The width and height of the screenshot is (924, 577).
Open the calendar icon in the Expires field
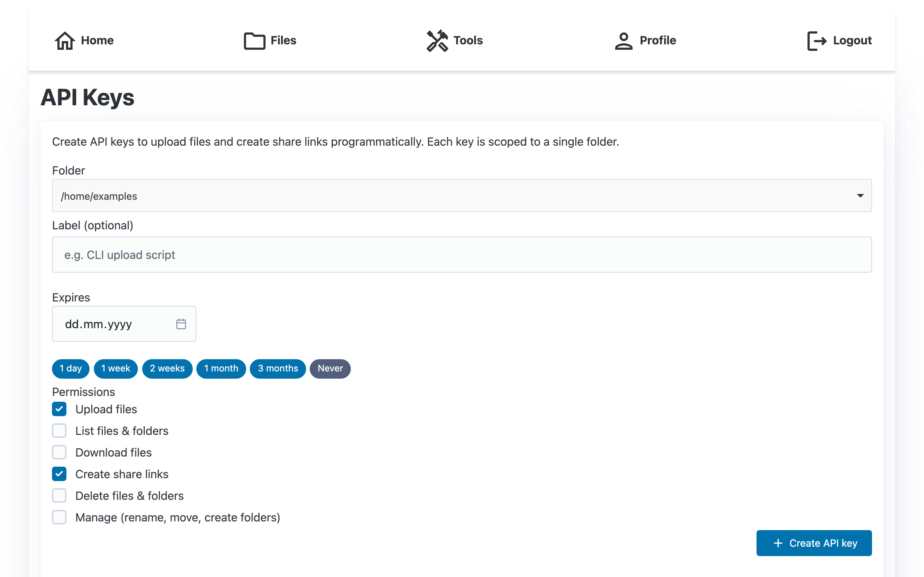(x=181, y=323)
